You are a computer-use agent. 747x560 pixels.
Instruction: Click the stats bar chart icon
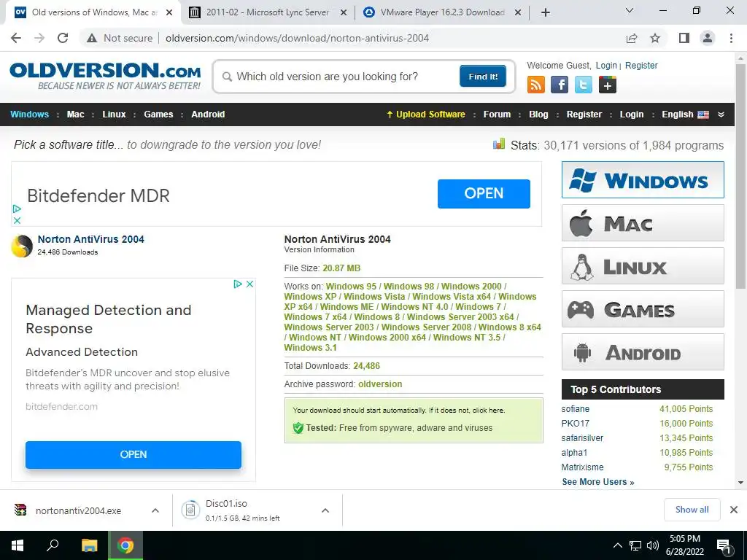coord(499,144)
